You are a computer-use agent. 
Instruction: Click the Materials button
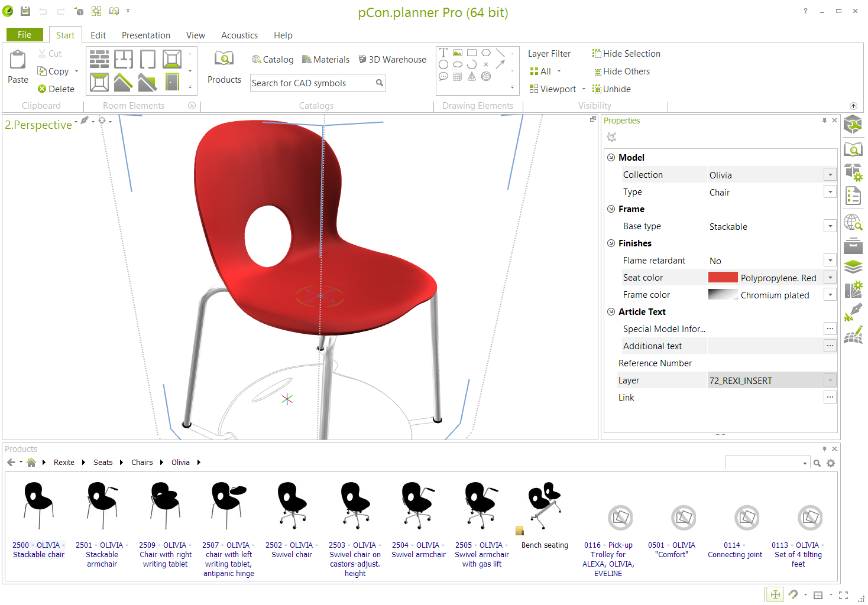click(326, 60)
